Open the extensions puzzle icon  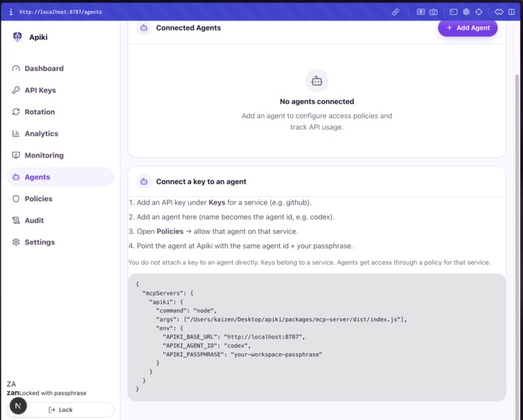[x=499, y=12]
